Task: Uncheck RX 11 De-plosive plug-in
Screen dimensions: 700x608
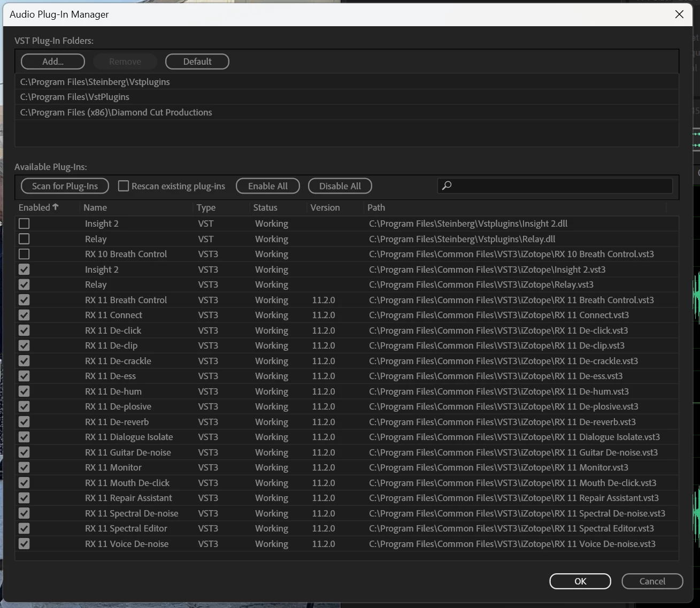Action: click(24, 406)
